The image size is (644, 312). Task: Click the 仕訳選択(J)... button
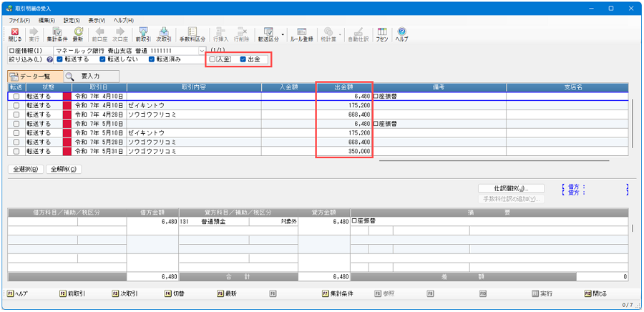[511, 188]
